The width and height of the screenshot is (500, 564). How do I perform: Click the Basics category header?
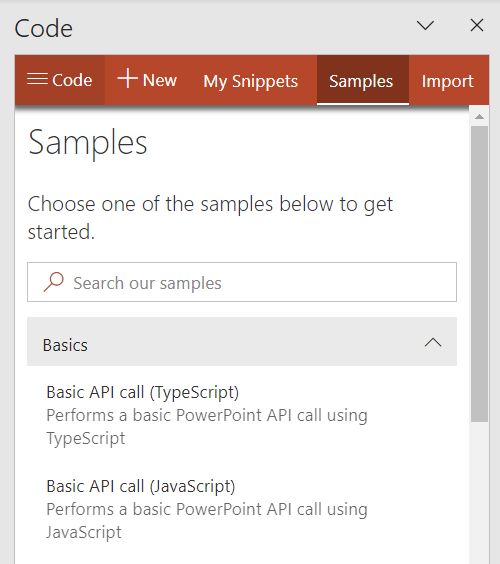(x=242, y=342)
